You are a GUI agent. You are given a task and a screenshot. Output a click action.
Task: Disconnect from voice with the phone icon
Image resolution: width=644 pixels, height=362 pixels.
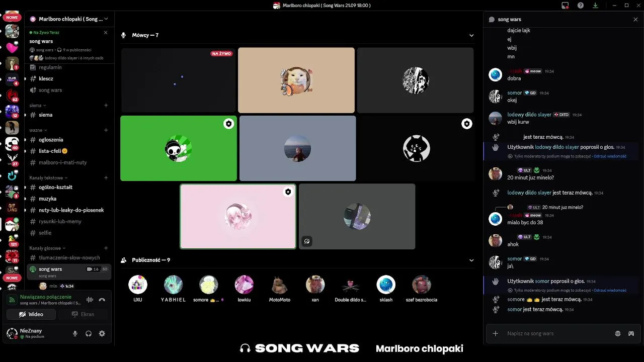coord(102,300)
